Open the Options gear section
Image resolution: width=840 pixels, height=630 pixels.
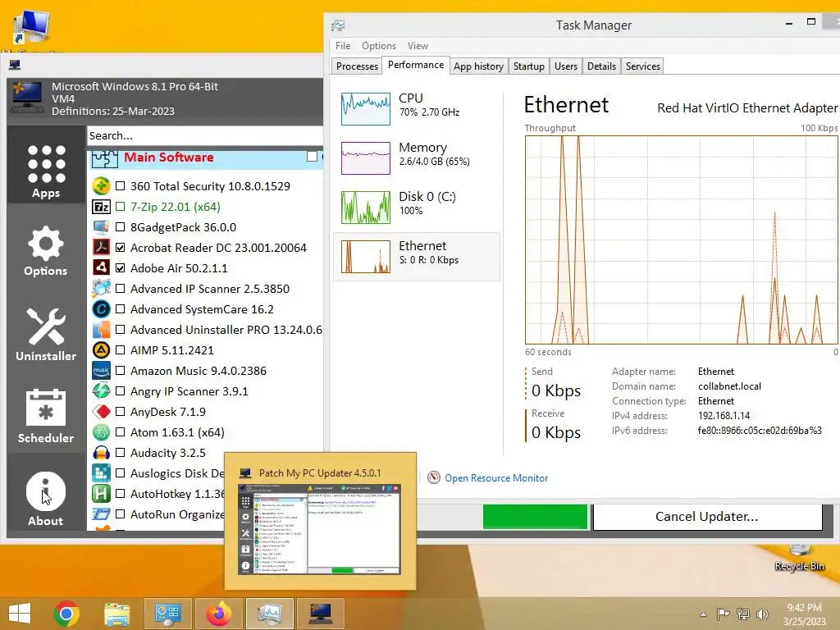(x=46, y=251)
